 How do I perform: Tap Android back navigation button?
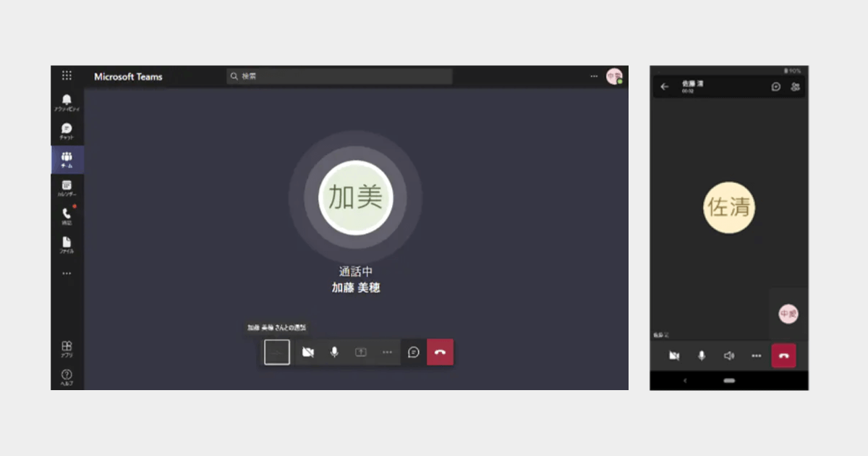pyautogui.click(x=685, y=381)
